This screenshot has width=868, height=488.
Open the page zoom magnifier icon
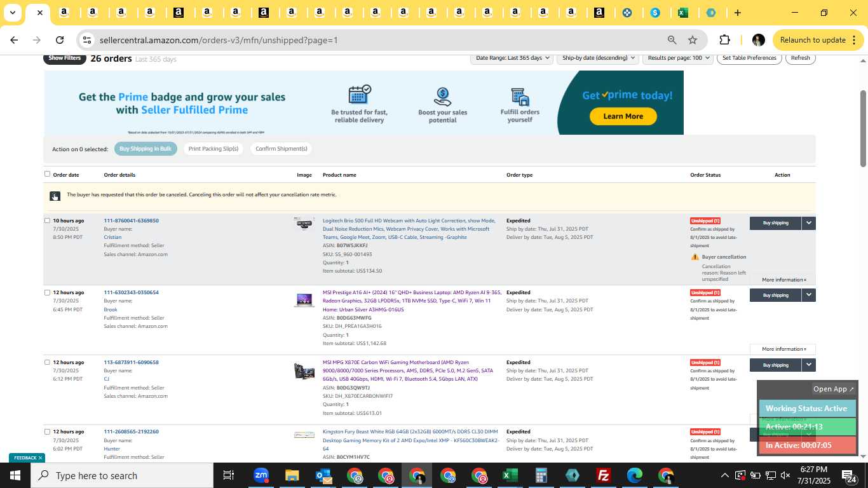click(672, 40)
